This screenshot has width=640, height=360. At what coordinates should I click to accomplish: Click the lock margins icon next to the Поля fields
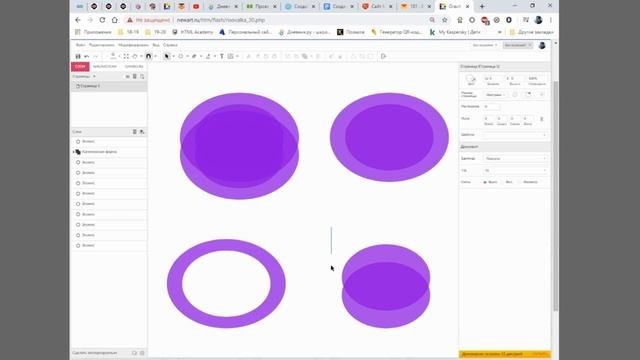coord(542,119)
